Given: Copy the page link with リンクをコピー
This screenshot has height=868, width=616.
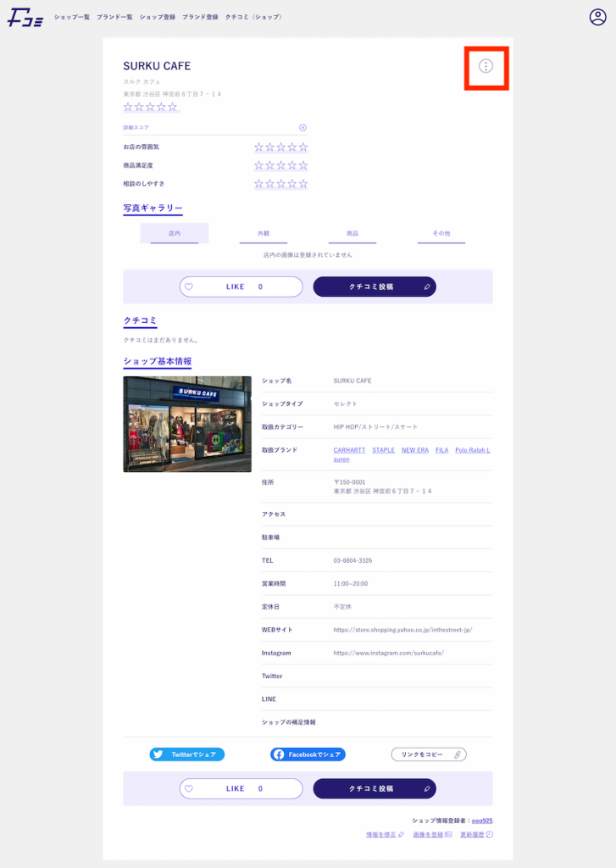Looking at the screenshot, I should pos(428,754).
